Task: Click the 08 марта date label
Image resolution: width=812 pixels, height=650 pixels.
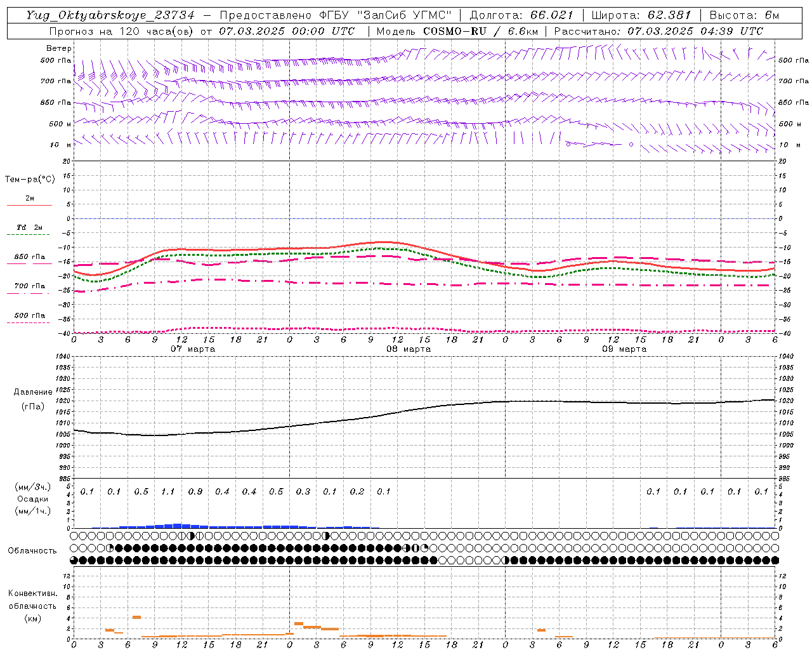Action: [x=409, y=349]
